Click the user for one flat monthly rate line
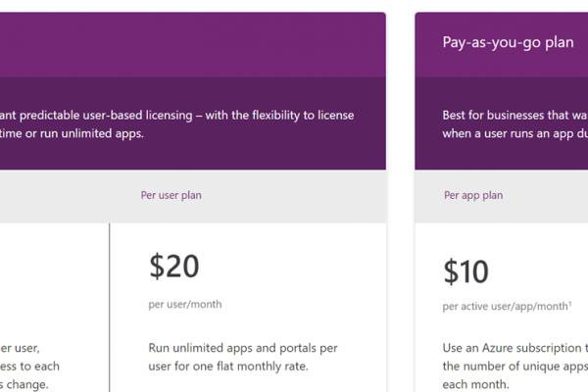The width and height of the screenshot is (588, 392). 228,367
